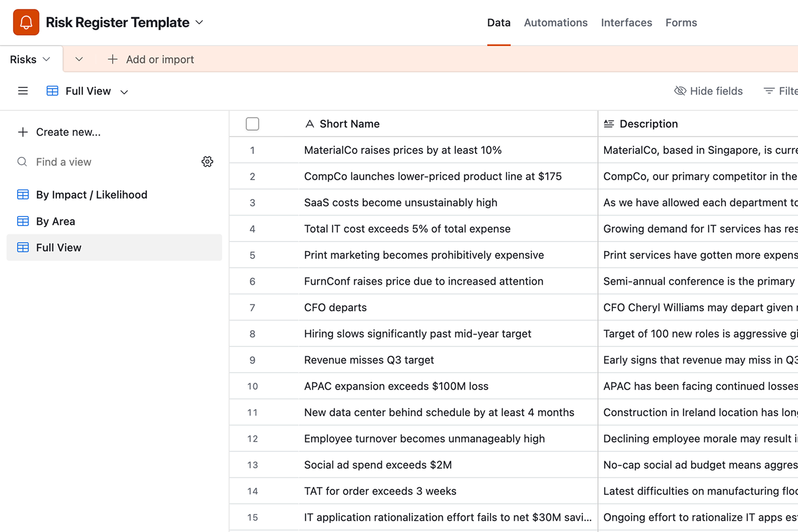Click the grid icon beside By Impact / Likelihood

pyautogui.click(x=23, y=195)
